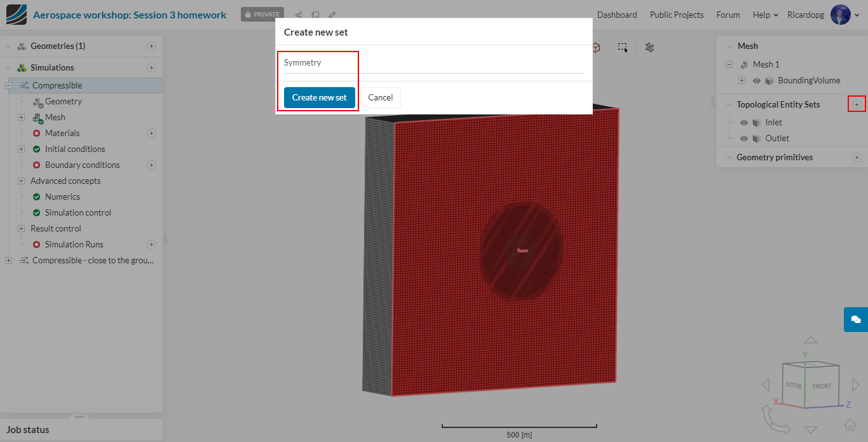Click the copy project icon
Screen dimensions: 868x442
tap(315, 15)
